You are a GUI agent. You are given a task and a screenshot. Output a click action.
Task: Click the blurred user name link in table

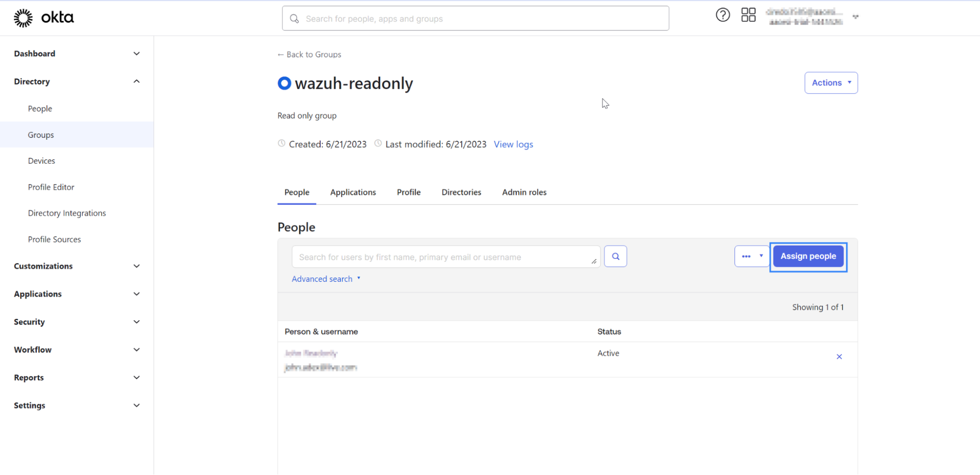[x=311, y=353]
